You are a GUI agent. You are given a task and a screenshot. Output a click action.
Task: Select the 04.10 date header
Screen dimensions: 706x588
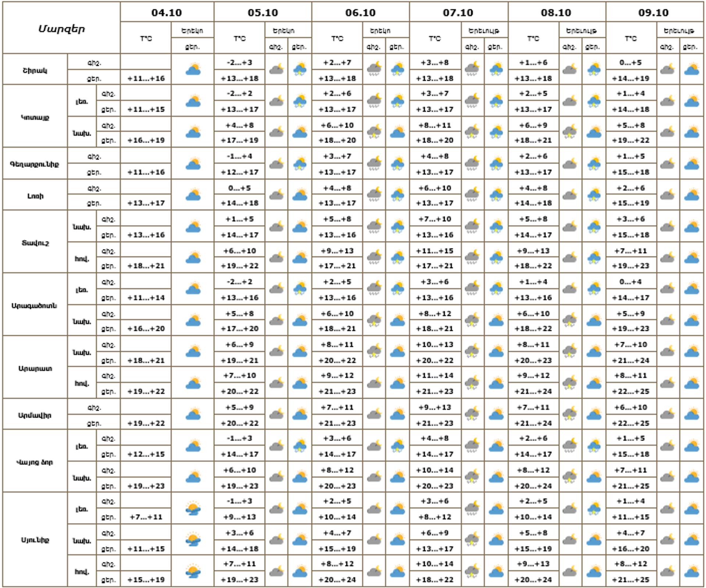tap(167, 12)
